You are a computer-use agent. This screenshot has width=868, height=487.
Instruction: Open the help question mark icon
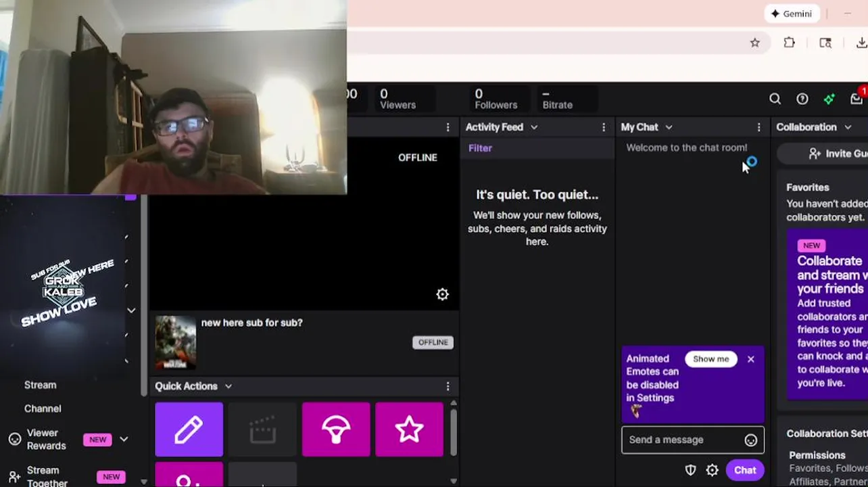(x=802, y=99)
